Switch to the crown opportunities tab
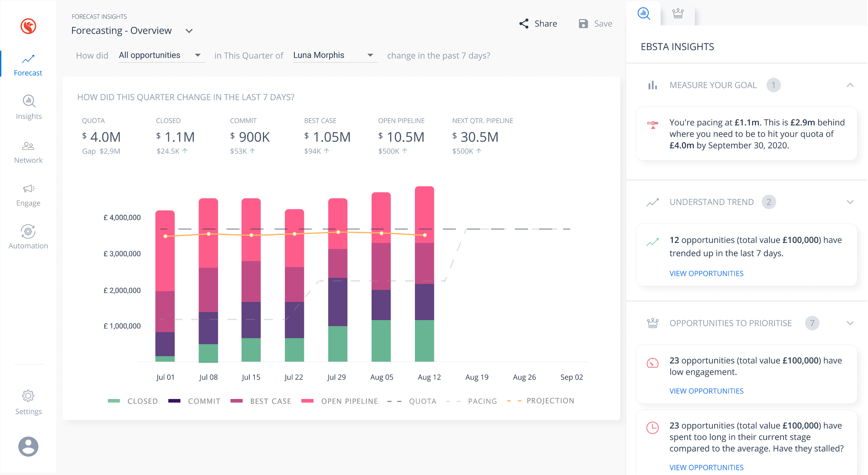 (x=678, y=13)
